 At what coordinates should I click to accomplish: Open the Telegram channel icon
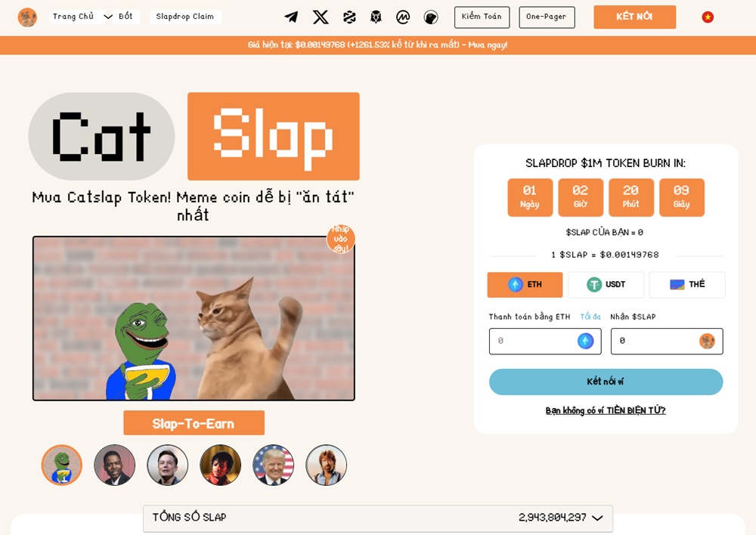291,17
